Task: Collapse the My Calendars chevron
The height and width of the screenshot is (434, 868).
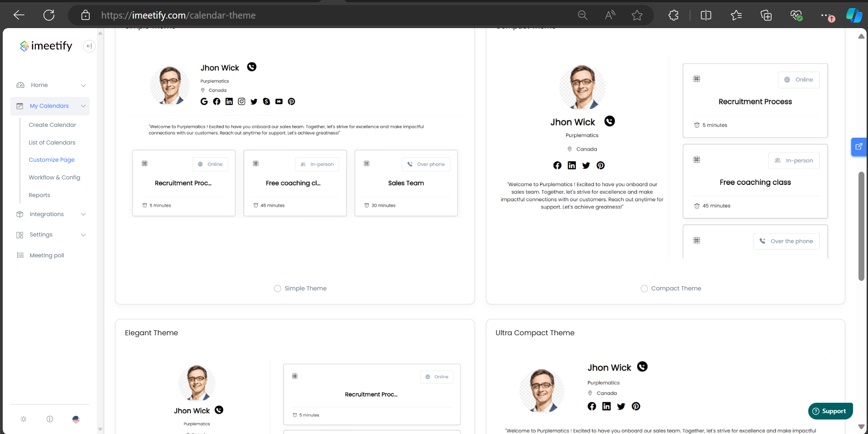Action: pyautogui.click(x=83, y=106)
